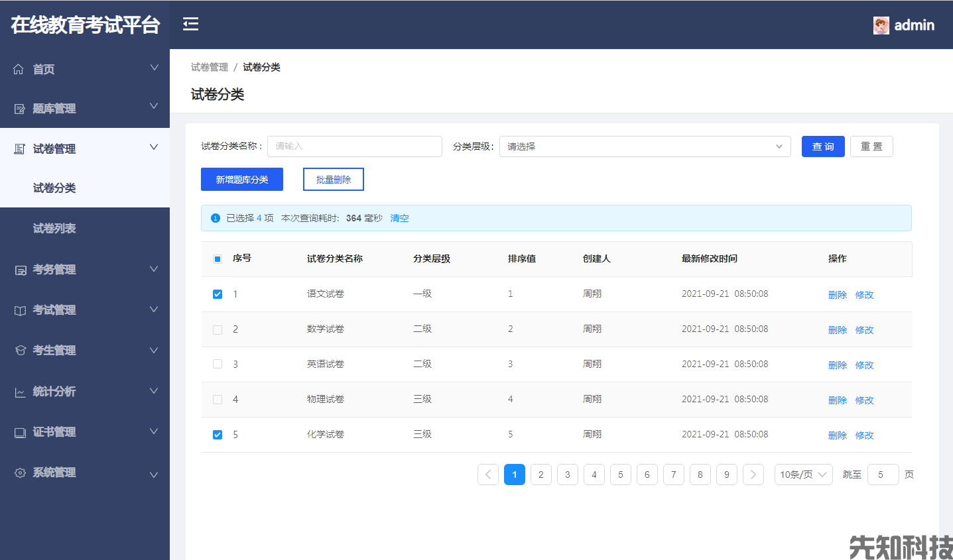Screen dimensions: 953x560
Task: Go to page 9 in pagination
Action: 727,475
